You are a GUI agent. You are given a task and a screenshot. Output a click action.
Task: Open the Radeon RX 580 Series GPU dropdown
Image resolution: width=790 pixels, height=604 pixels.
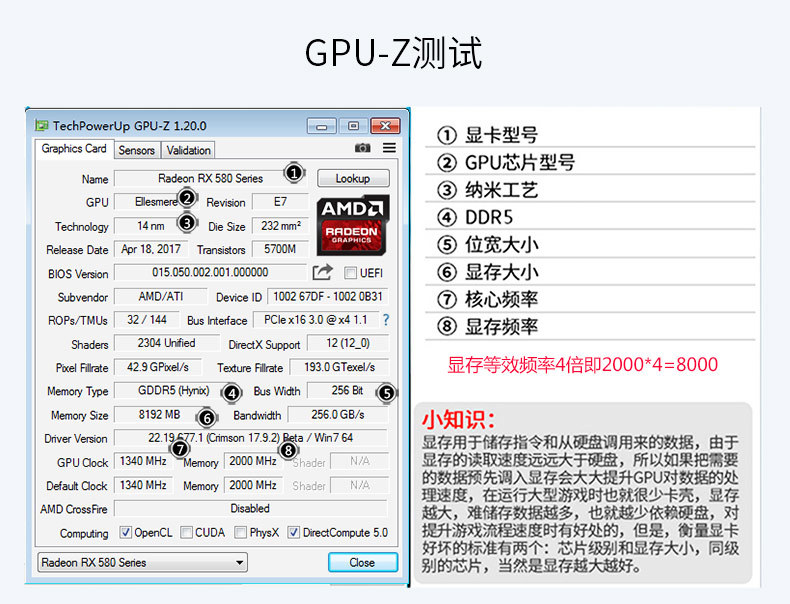[143, 562]
